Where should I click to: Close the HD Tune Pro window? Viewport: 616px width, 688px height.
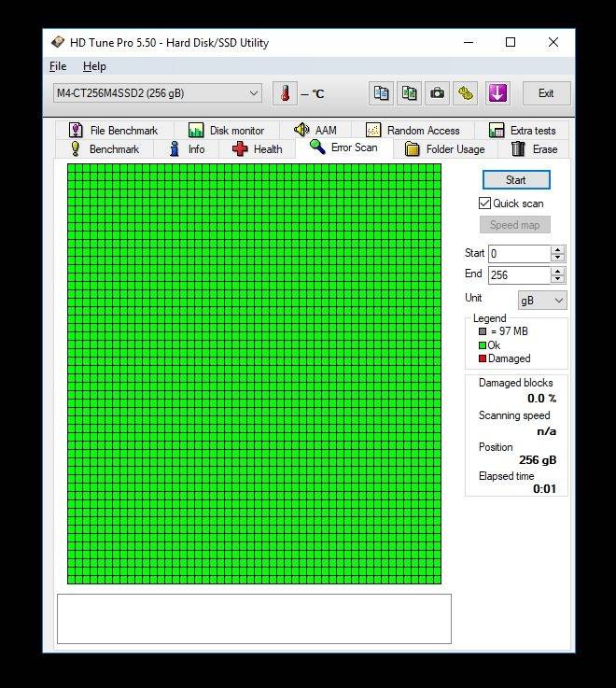553,42
